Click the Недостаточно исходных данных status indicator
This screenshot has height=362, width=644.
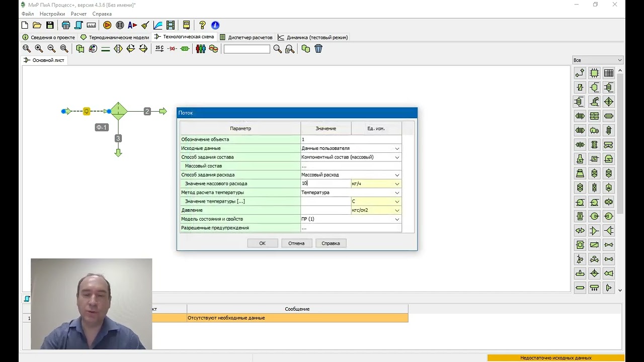(x=555, y=358)
